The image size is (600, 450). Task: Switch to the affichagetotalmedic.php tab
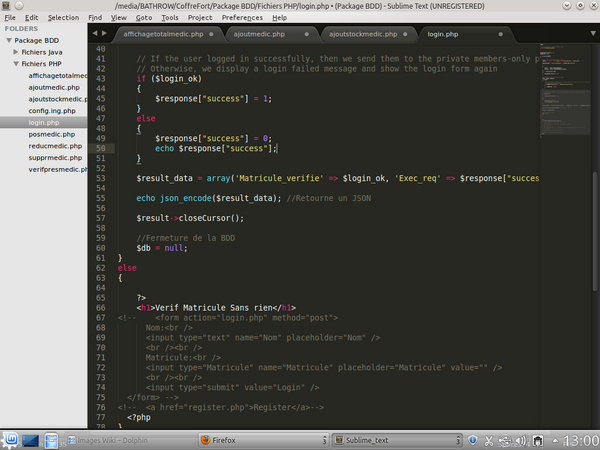162,33
